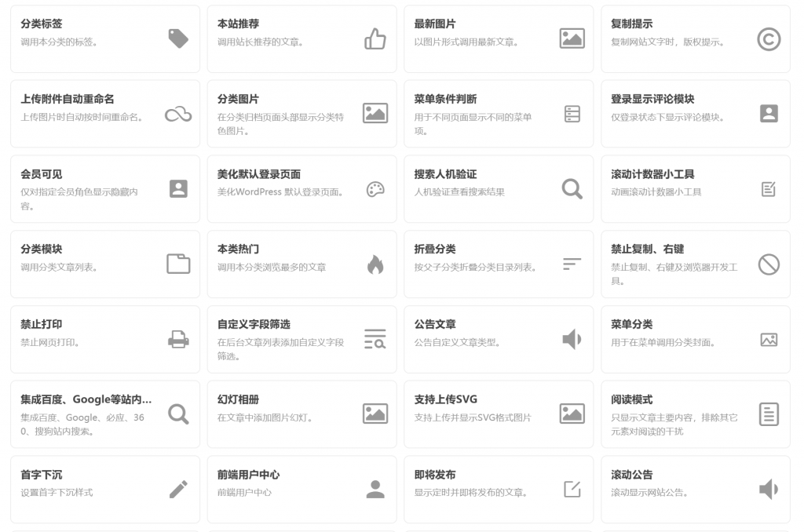
Task: Click the prohibition icon in 禁止复制、右键 card
Action: tap(769, 264)
